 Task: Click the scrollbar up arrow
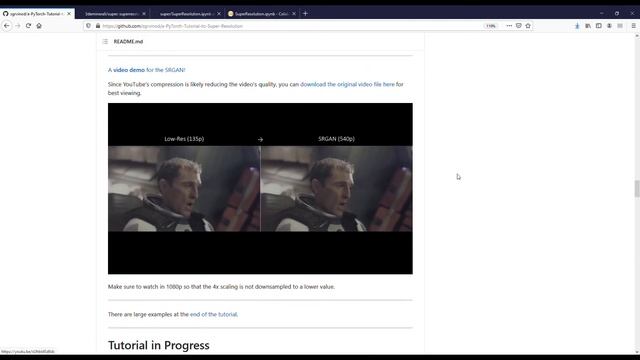637,36
